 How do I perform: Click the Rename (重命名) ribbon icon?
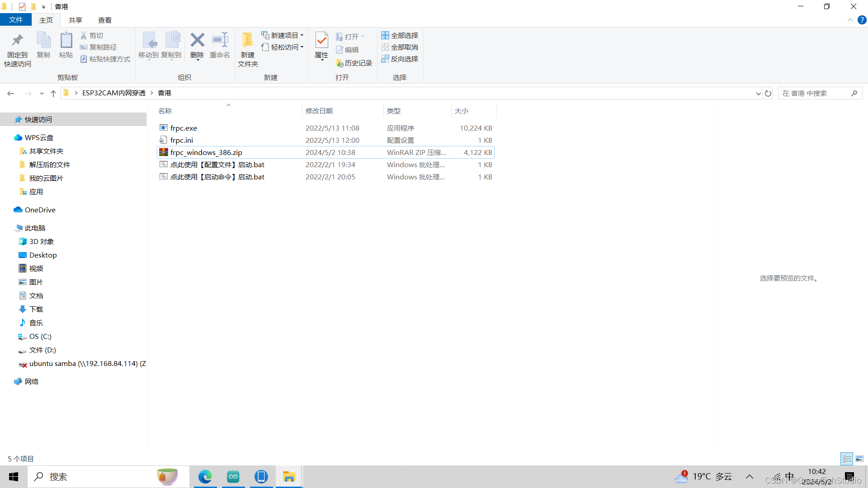[220, 41]
